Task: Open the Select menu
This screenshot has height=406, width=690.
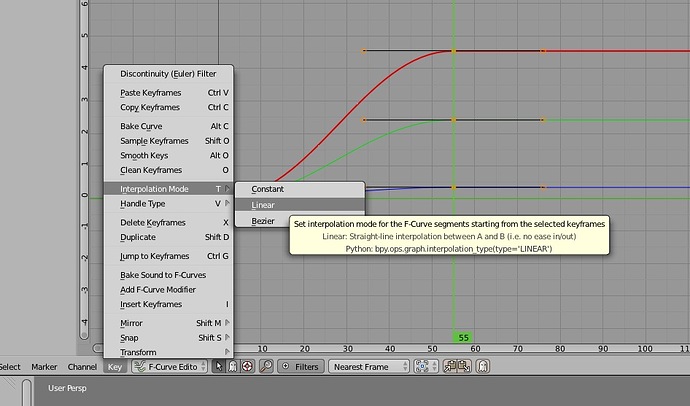Action: 10,367
